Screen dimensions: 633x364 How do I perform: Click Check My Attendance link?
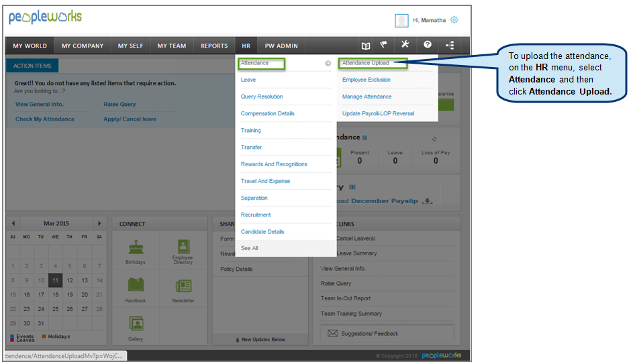[45, 119]
